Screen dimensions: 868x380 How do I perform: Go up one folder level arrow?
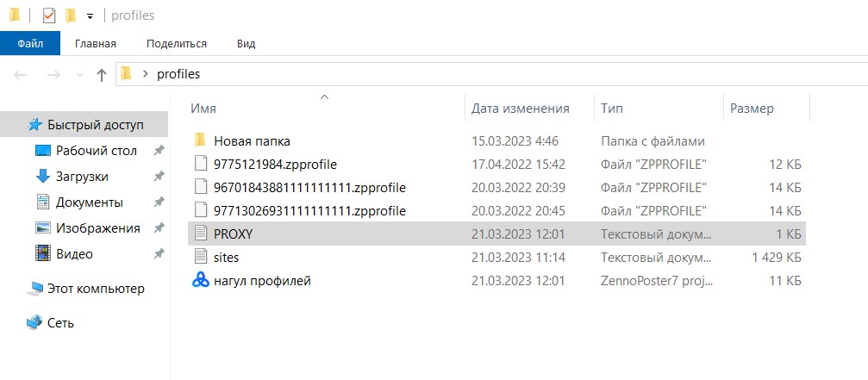101,75
